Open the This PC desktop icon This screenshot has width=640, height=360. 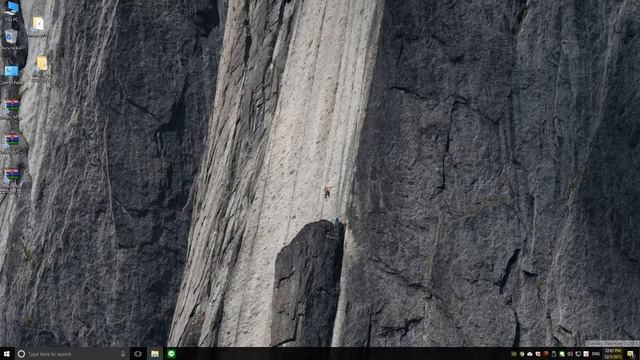[x=11, y=11]
